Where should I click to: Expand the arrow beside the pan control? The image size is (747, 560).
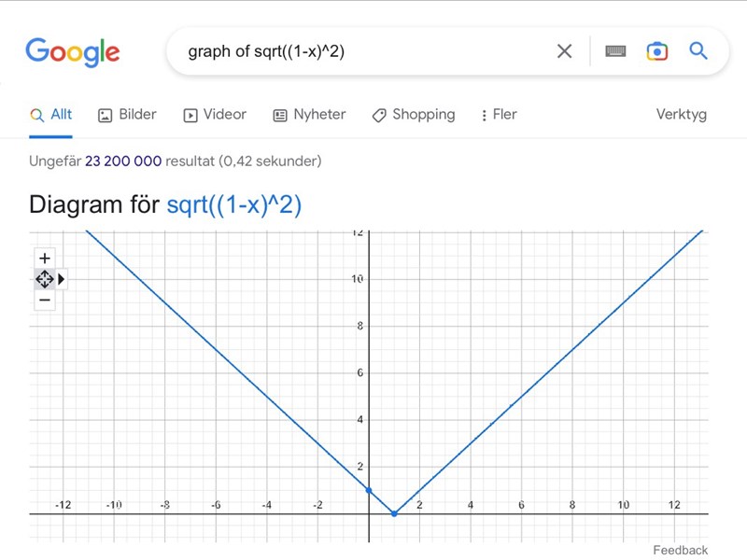(x=62, y=278)
